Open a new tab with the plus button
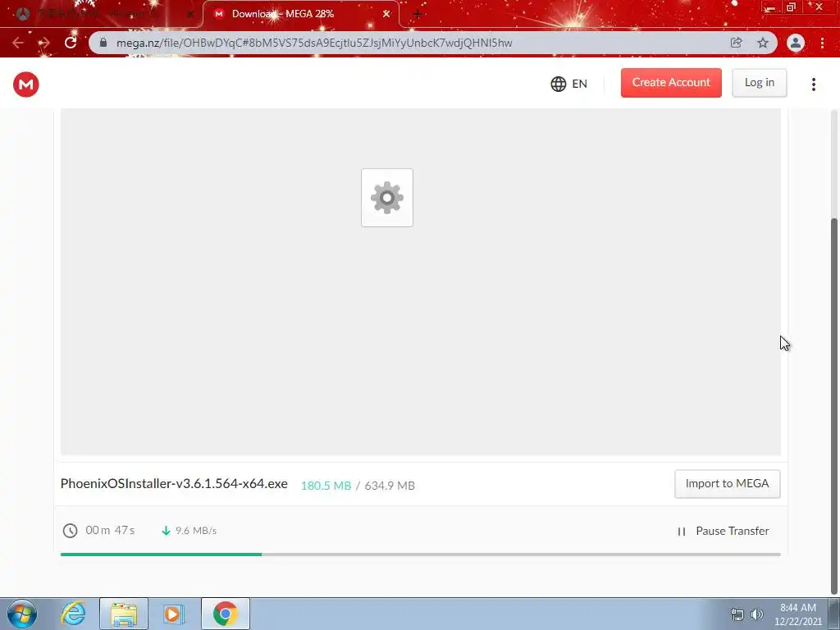Screen dimensions: 840x630 pos(418,14)
